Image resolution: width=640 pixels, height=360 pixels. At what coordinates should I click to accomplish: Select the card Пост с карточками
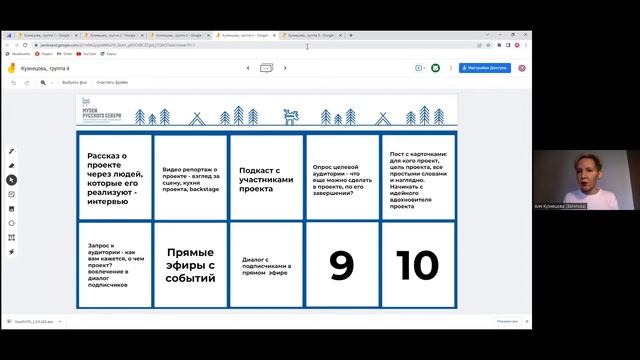(x=418, y=178)
